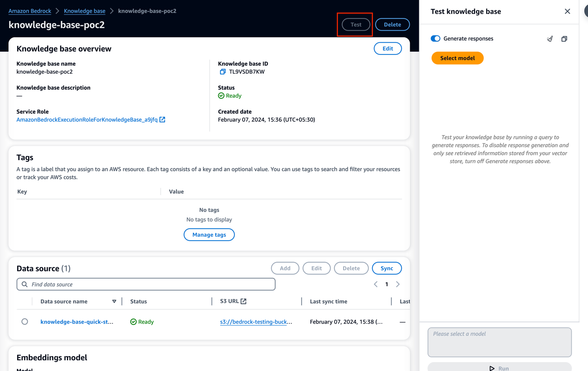Open AmazonBedrockExecutionRoleForKnowledgeBase_a9jfq link
This screenshot has width=588, height=371.
click(x=87, y=120)
